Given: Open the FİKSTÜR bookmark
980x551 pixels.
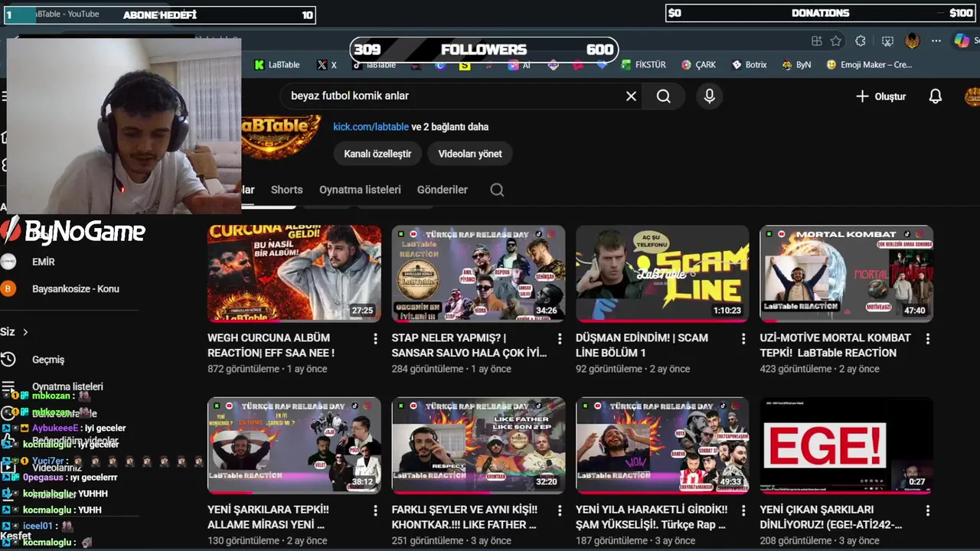Looking at the screenshot, I should tap(643, 65).
